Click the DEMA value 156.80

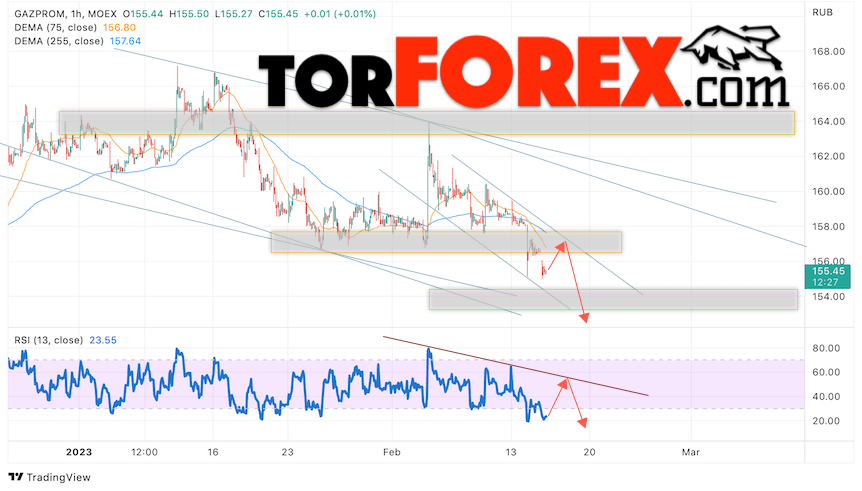tap(119, 27)
